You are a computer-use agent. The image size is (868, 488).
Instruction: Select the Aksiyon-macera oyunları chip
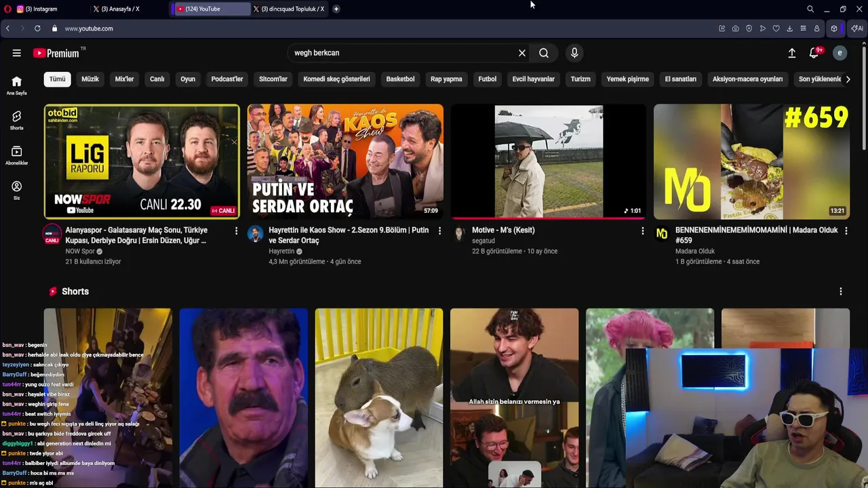pyautogui.click(x=747, y=79)
